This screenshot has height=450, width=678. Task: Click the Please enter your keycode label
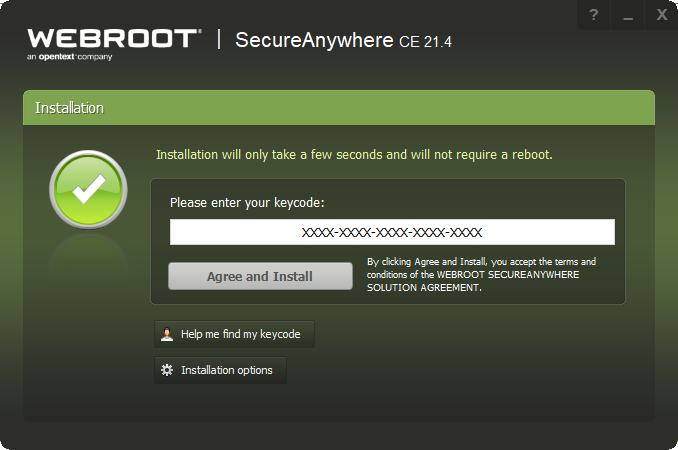click(x=247, y=202)
